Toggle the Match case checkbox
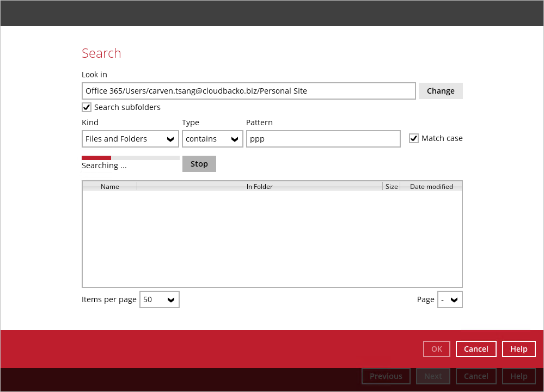Screen dimensions: 544x392 point(414,138)
